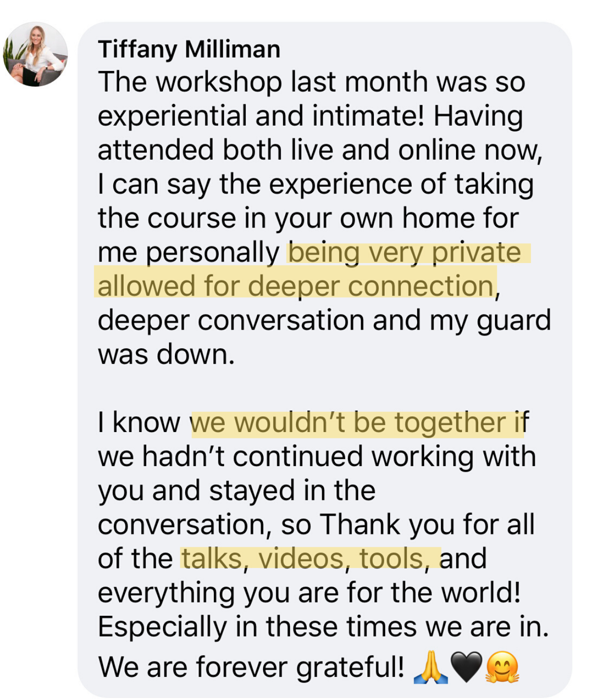
Task: Click Tiffany Milliman's profile picture
Action: 35,55
